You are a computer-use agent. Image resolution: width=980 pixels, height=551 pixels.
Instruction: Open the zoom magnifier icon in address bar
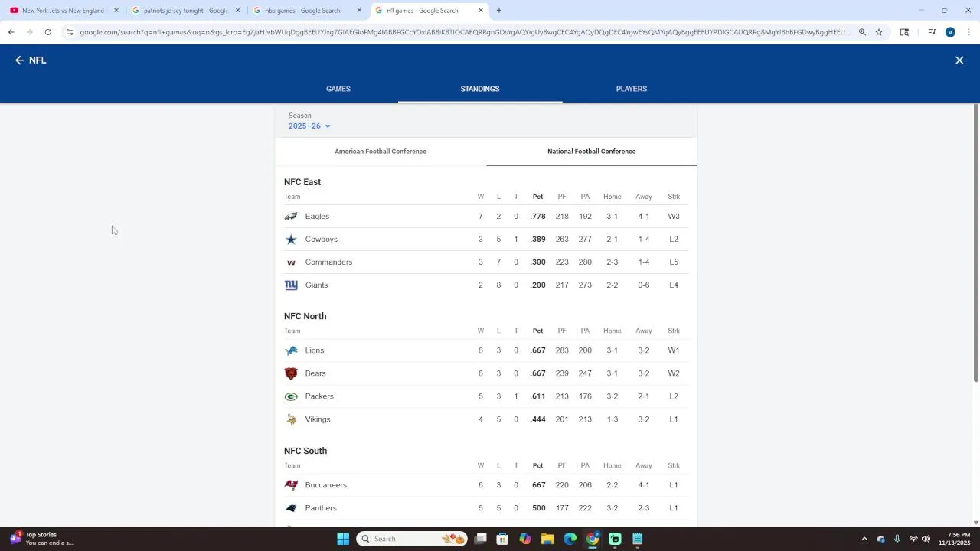[862, 32]
